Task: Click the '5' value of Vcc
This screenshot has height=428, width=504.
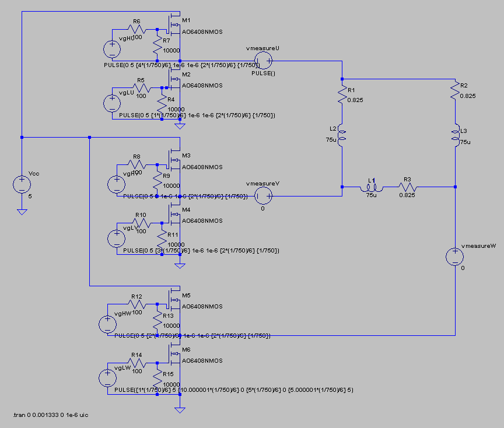Action: tap(30, 197)
